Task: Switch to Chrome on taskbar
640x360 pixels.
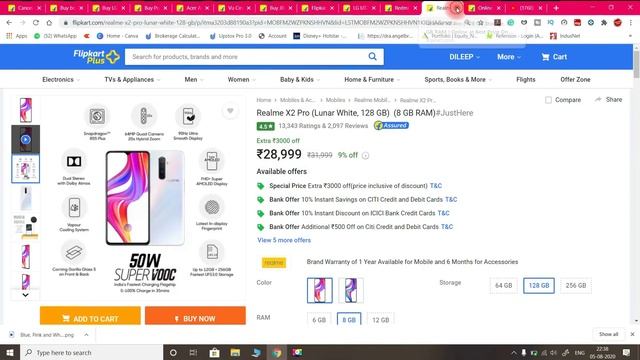Action: tap(277, 352)
